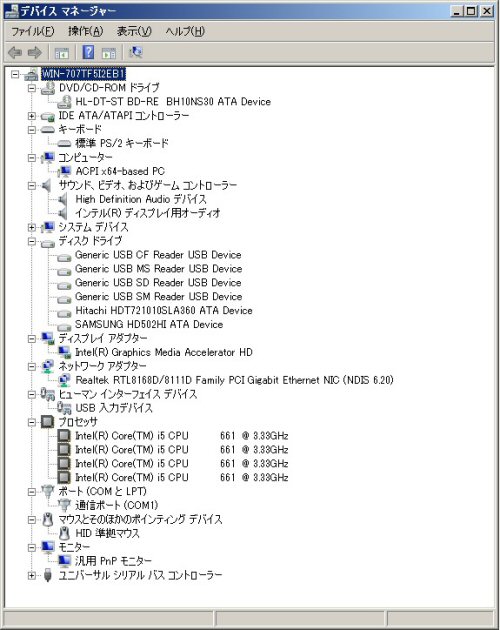Click the properties pane toolbar icon
This screenshot has height=630, width=500.
109,53
